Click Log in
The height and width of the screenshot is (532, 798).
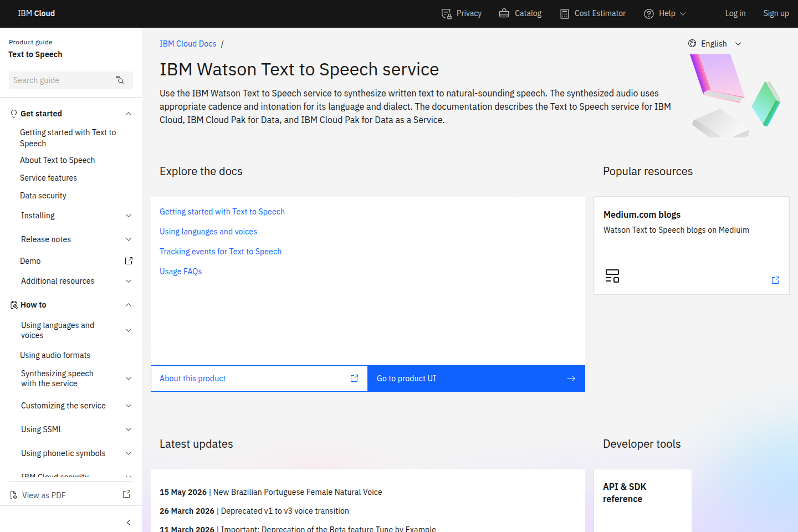click(x=735, y=13)
